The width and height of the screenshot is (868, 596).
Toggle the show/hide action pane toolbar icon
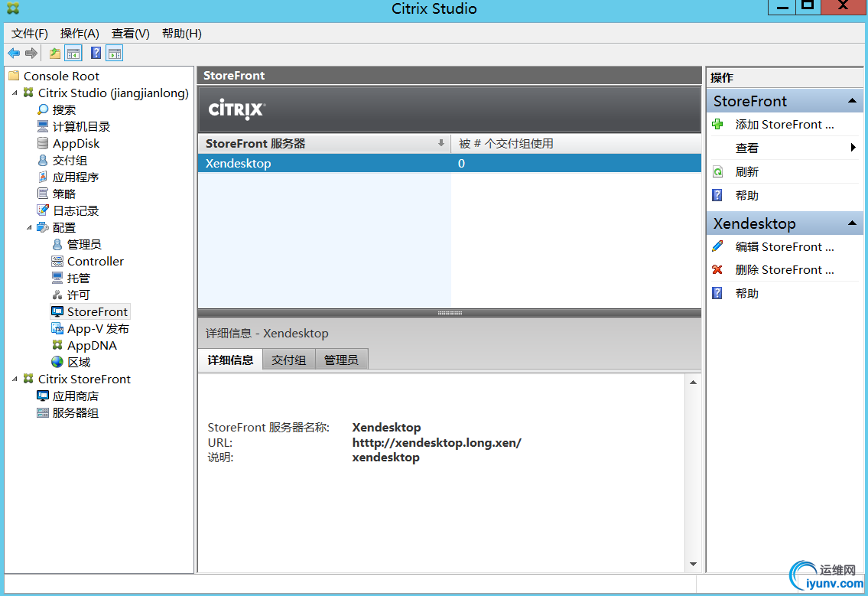coord(115,54)
